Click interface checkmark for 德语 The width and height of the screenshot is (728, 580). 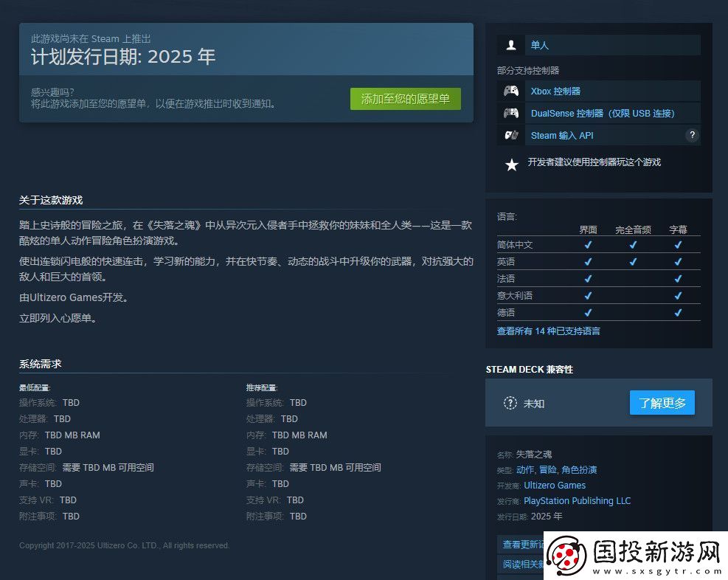click(x=588, y=313)
